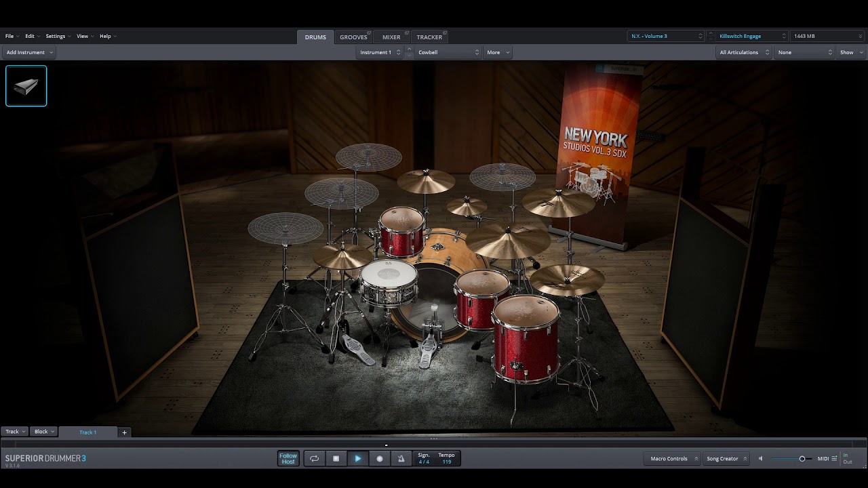Detach the TRACKER tab via popout icon
Screen dimensions: 868x488
coord(445,34)
